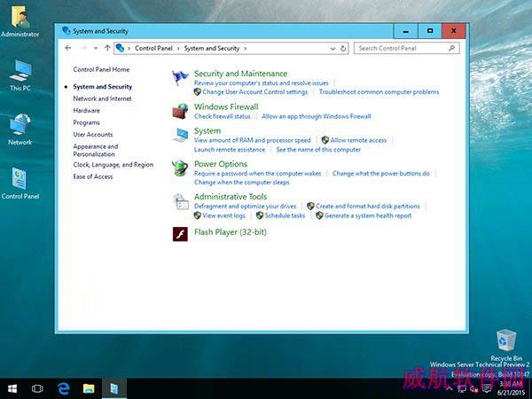Go up one level with up arrow
The width and height of the screenshot is (532, 399).
(x=107, y=48)
